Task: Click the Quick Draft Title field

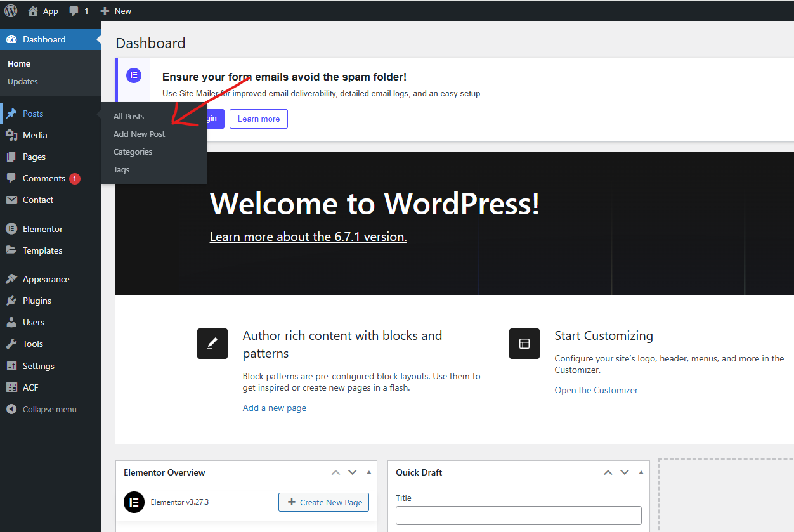Action: pos(519,516)
